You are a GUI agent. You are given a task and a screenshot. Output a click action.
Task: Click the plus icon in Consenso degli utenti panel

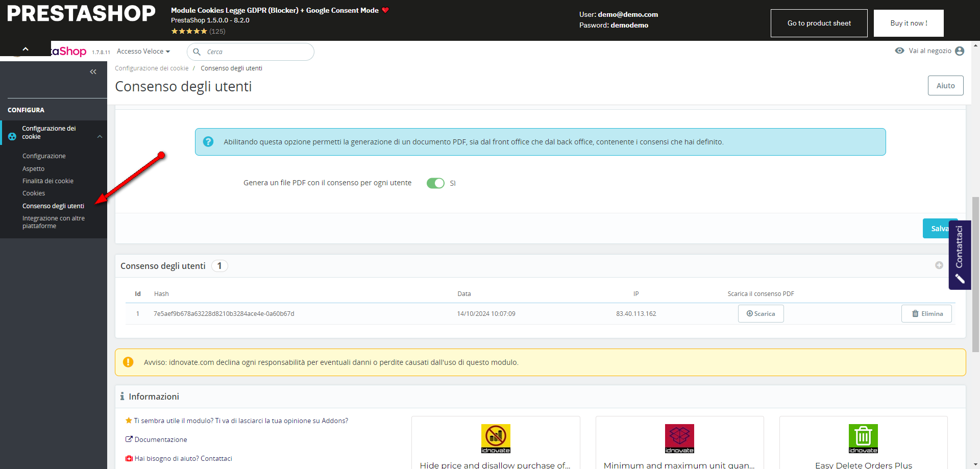coord(939,265)
